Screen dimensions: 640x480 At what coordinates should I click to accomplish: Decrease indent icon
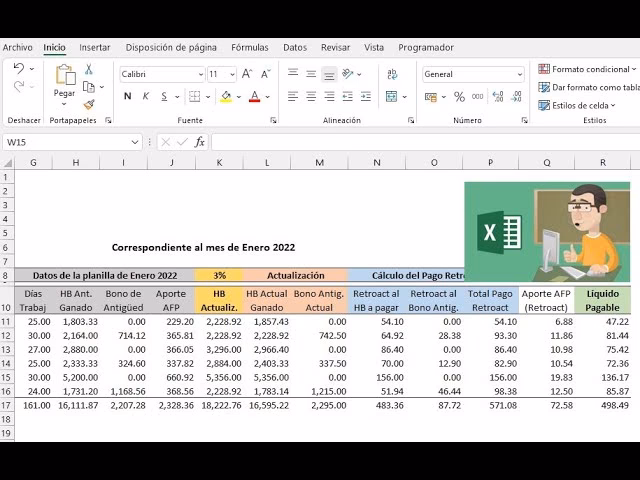[x=347, y=96]
